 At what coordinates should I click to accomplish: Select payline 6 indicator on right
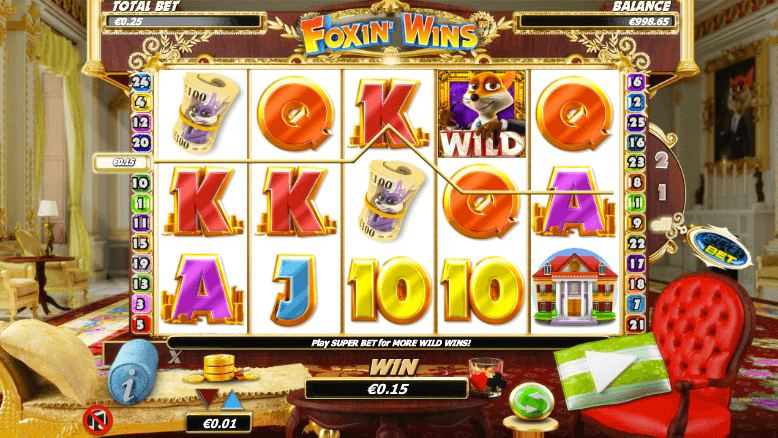click(x=636, y=82)
